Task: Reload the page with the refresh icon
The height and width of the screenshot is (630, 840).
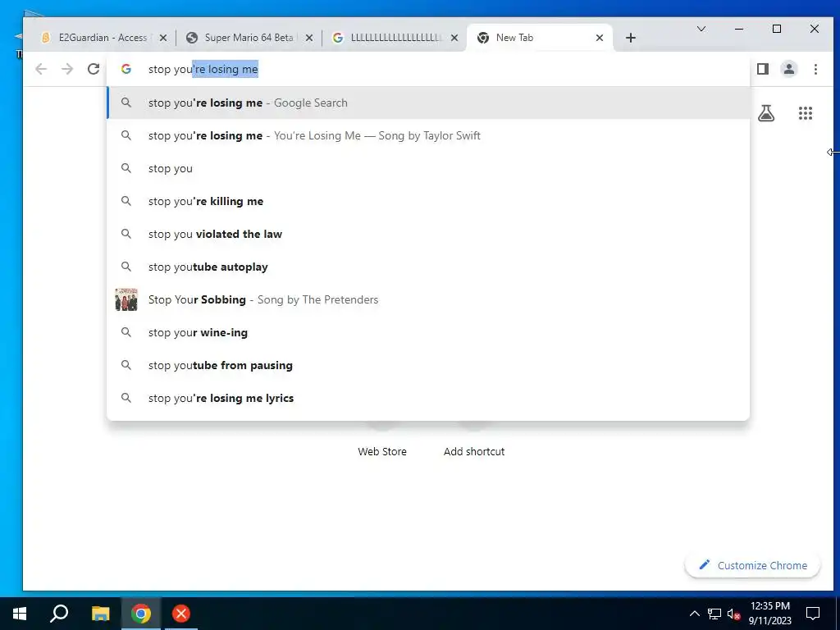Action: 94,69
